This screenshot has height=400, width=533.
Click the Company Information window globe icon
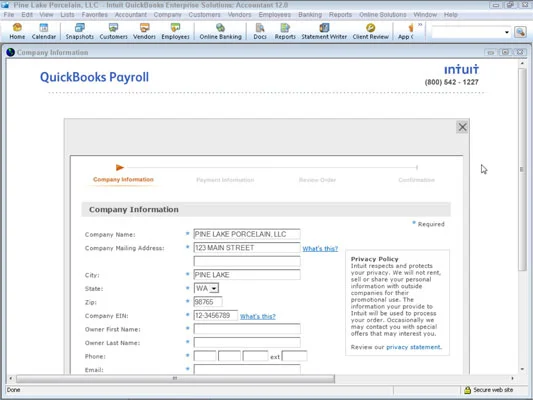(x=11, y=52)
